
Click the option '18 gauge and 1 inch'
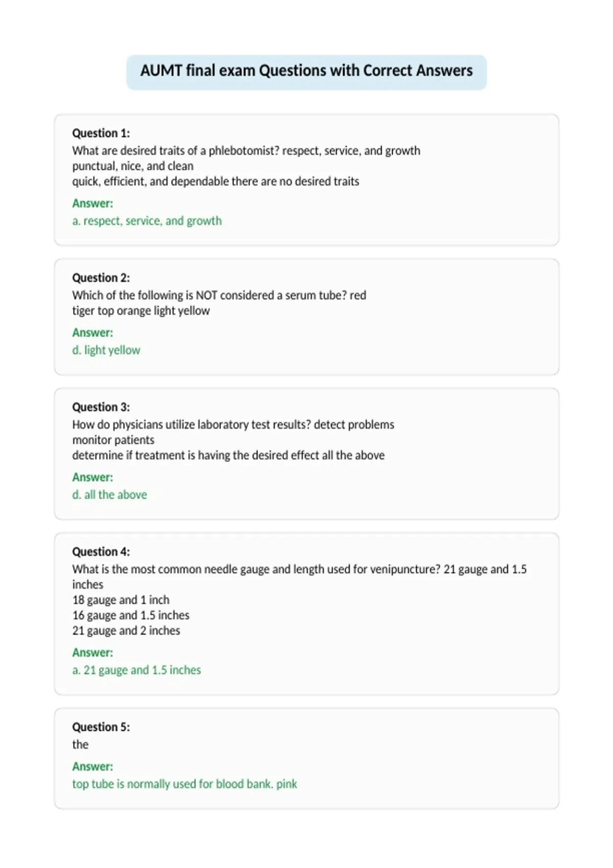tap(121, 600)
